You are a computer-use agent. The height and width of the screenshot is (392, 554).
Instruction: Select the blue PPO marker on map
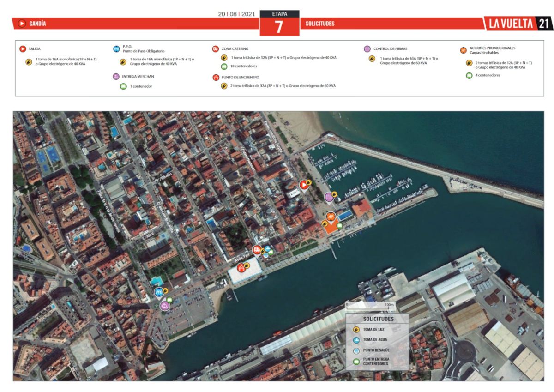pos(158,292)
